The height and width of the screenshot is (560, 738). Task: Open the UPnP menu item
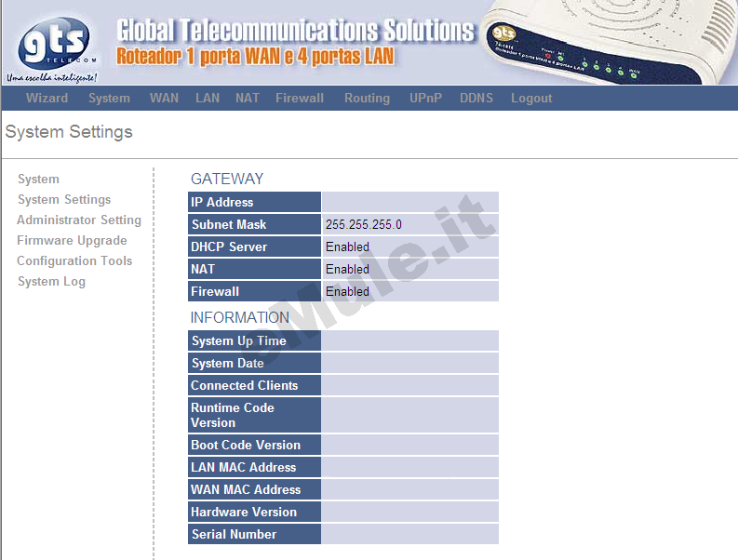[425, 98]
